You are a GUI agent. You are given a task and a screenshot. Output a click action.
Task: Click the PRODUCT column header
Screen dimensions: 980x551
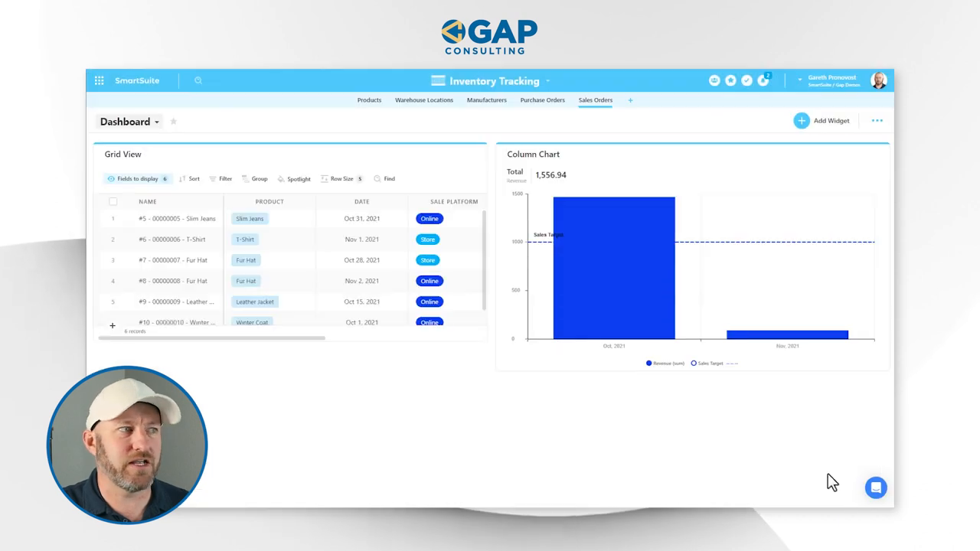(x=269, y=202)
